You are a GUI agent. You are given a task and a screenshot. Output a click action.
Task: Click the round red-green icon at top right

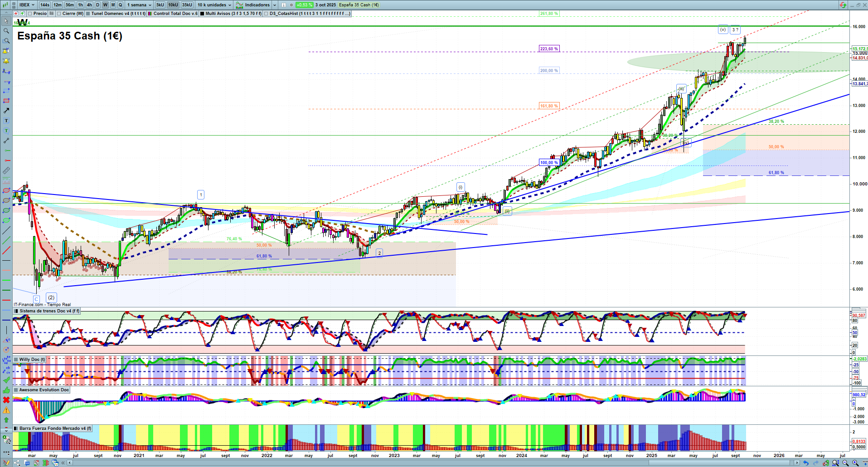843,5
